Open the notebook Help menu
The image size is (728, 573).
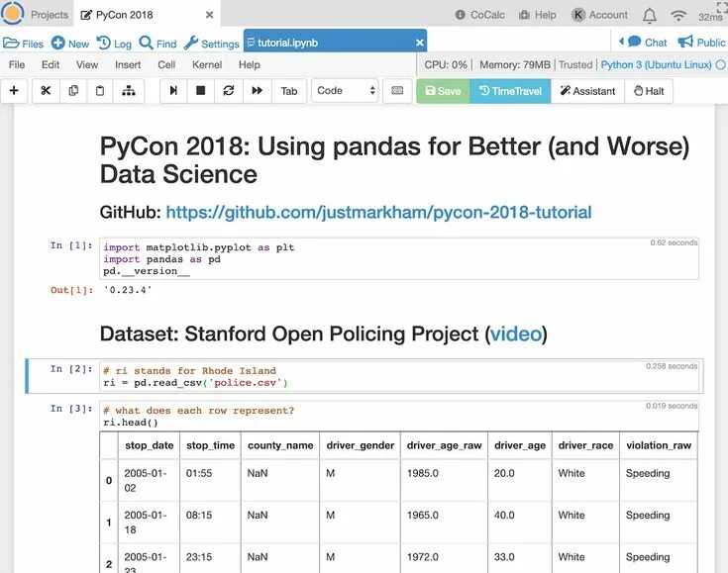[x=249, y=64]
